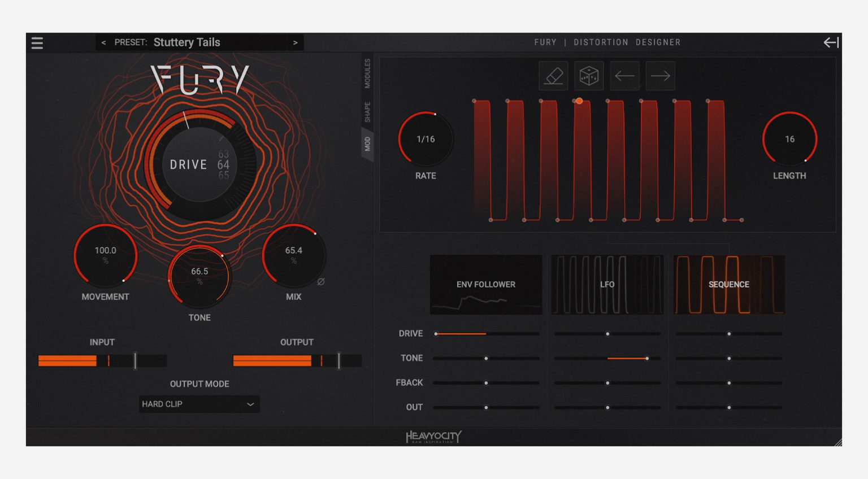Shift sequence left using the left arrow icon
Screen dimensions: 868x479
pyautogui.click(x=624, y=75)
